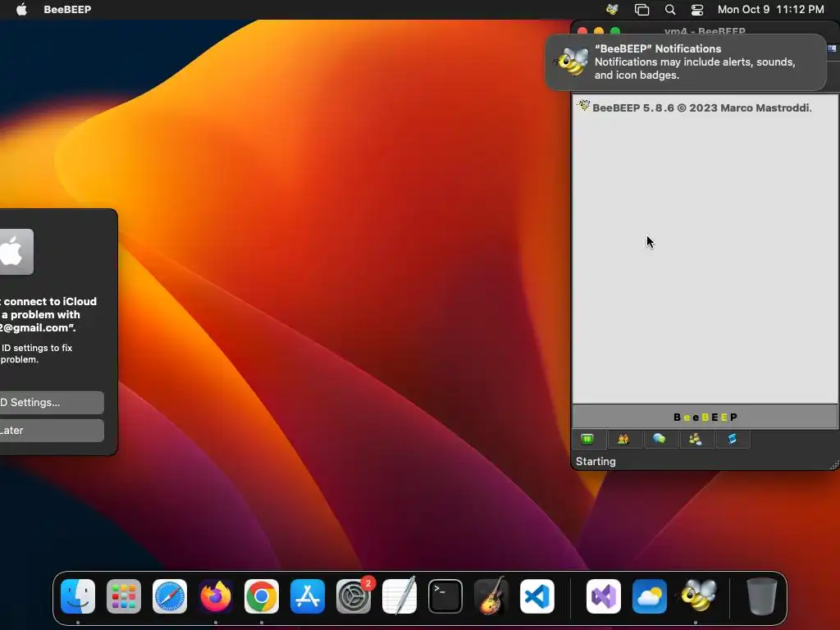The width and height of the screenshot is (840, 630).
Task: Open TextEdit from the Dock
Action: coord(399,596)
